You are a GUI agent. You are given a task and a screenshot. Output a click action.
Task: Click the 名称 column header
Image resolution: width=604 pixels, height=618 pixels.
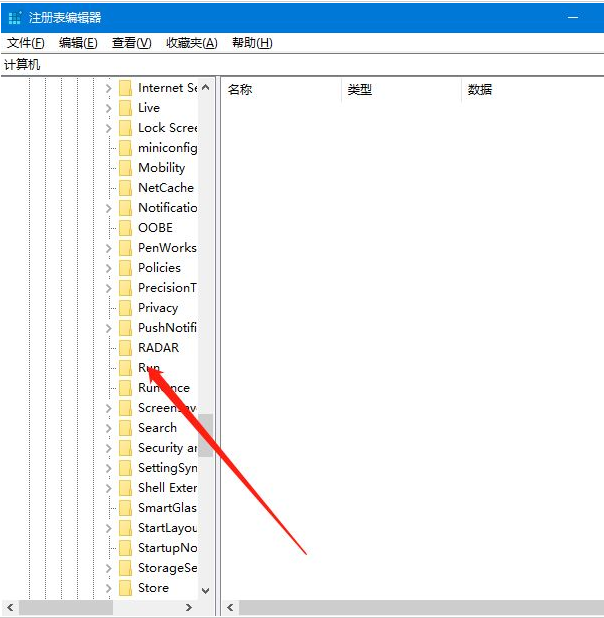[x=281, y=90]
